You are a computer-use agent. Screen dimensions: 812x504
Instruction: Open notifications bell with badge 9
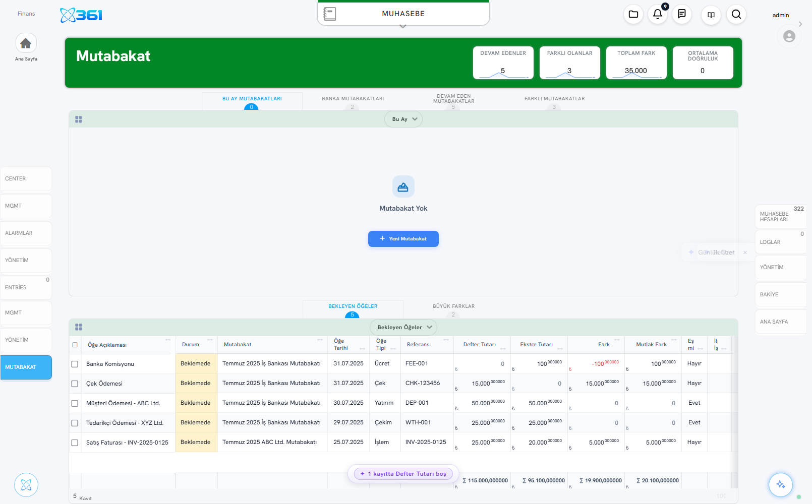pos(658,14)
